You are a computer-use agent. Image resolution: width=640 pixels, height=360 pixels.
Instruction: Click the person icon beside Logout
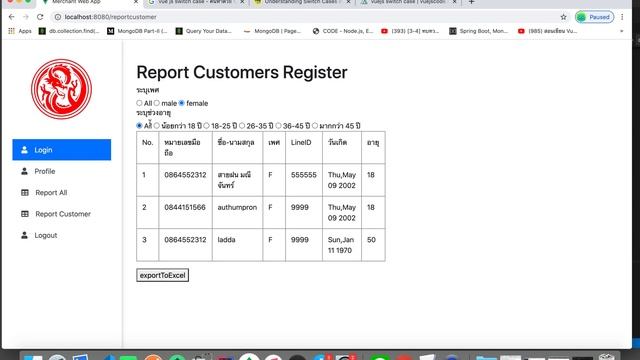pyautogui.click(x=24, y=235)
